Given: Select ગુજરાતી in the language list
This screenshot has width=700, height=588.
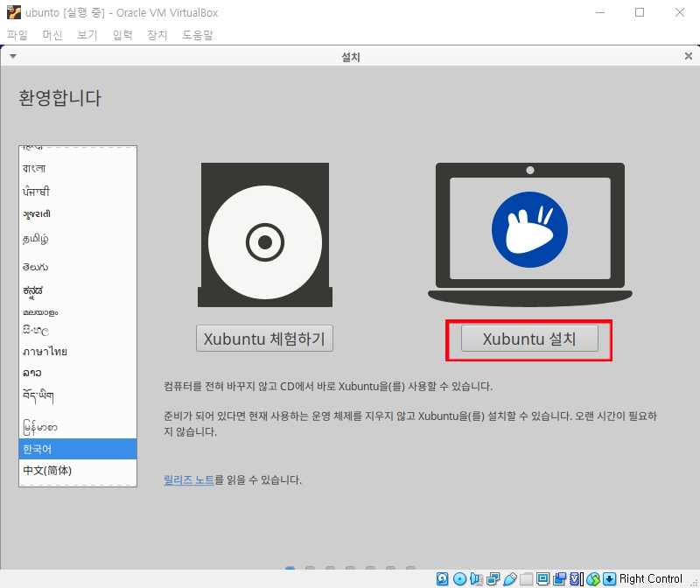Looking at the screenshot, I should point(78,213).
